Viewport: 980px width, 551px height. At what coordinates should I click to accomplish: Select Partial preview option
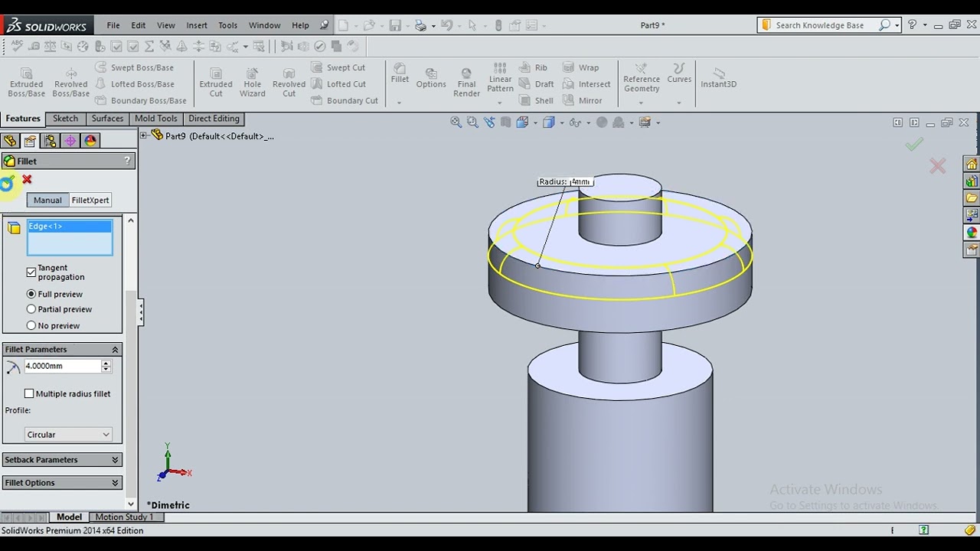(31, 309)
